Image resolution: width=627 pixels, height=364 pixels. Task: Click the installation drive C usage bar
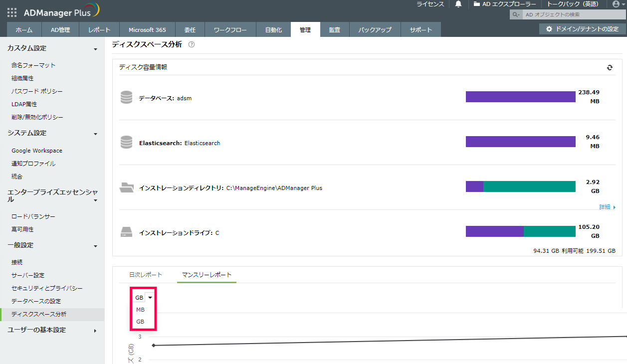pos(521,231)
